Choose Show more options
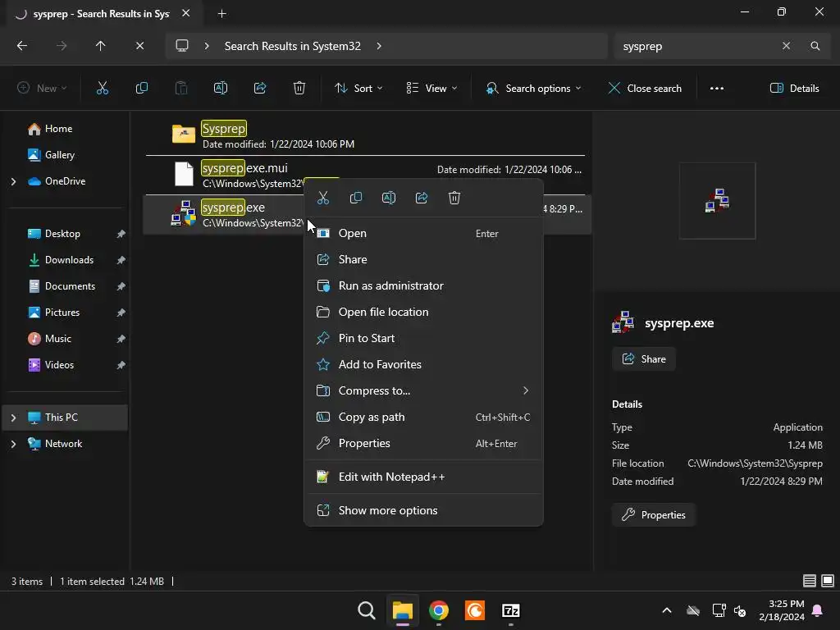Screen dimensions: 840x630 pyautogui.click(x=423, y=510)
